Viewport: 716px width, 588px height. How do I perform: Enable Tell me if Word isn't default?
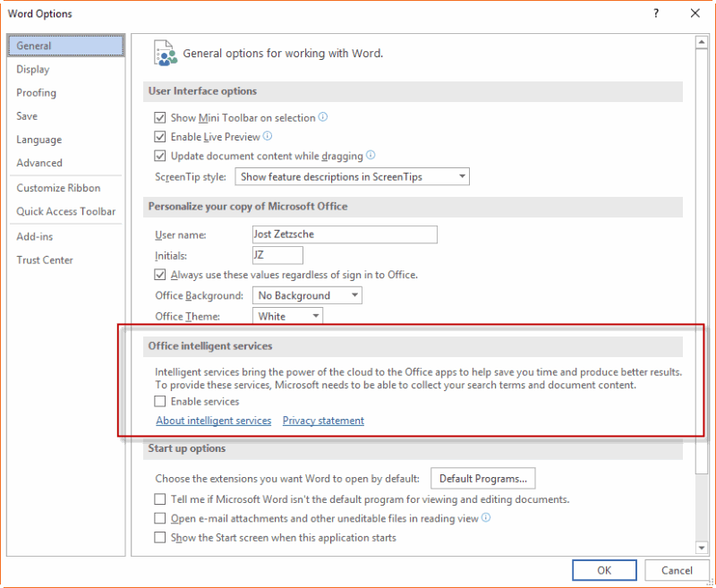(160, 499)
